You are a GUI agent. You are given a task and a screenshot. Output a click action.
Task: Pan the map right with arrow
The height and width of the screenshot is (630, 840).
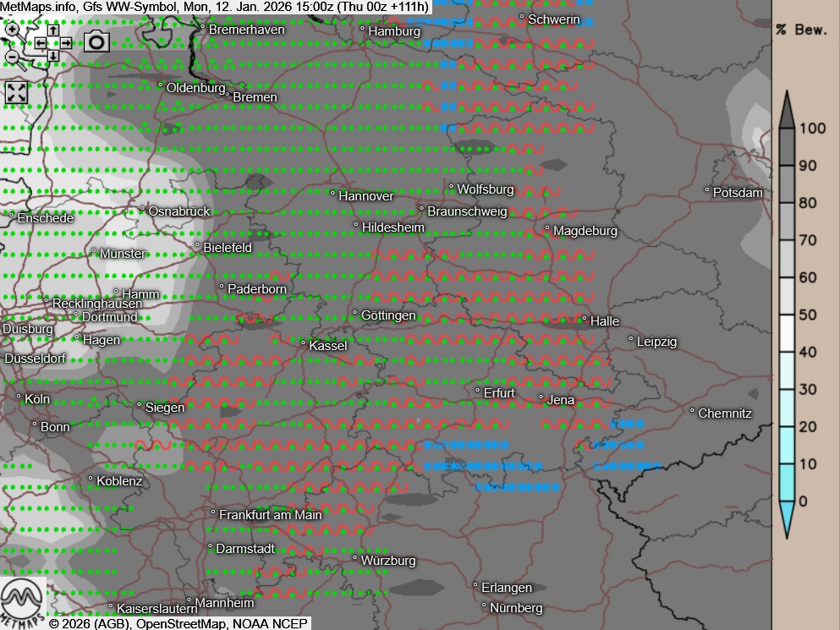(65, 43)
